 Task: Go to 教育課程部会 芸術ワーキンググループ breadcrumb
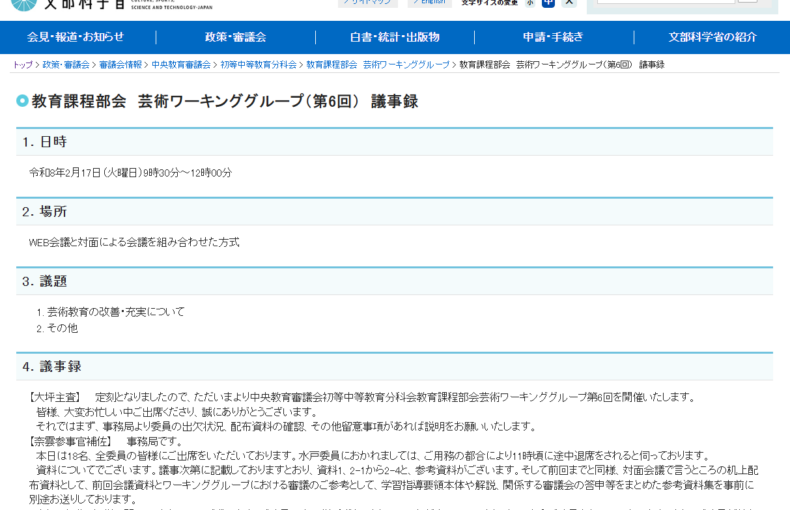(378, 65)
